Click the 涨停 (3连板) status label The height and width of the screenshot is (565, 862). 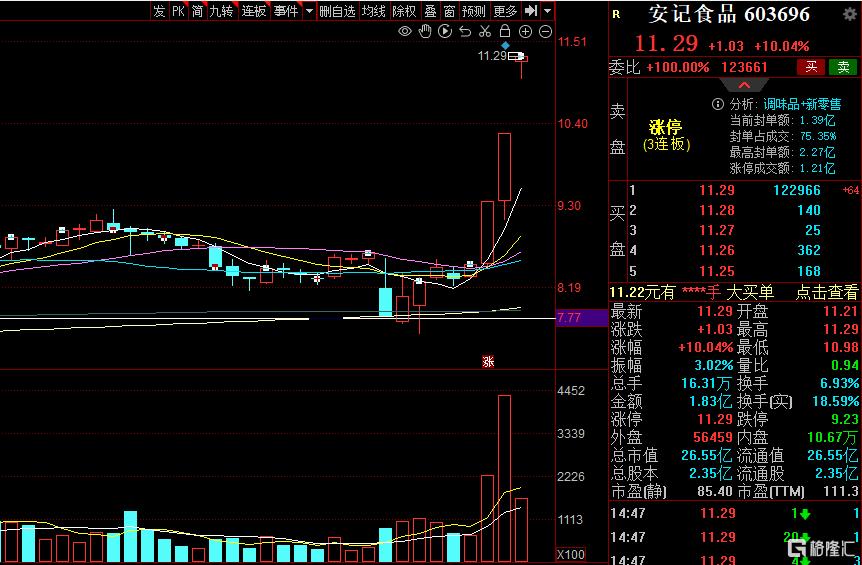coord(666,136)
